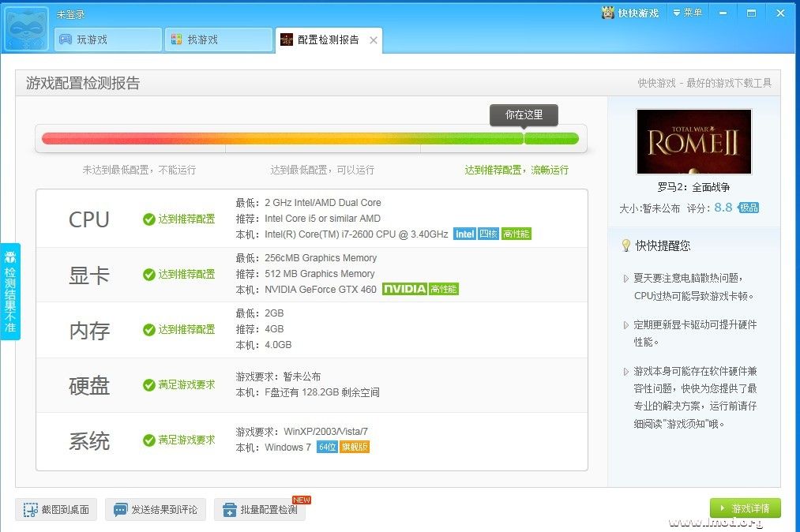The width and height of the screenshot is (800, 532).
Task: Click the 检测结果不准 side feedback tab
Action: pos(10,291)
